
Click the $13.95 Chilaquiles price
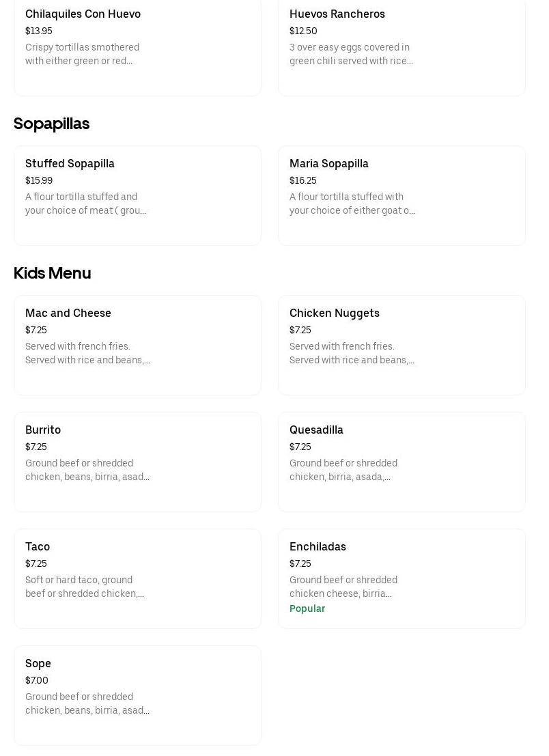tap(39, 31)
